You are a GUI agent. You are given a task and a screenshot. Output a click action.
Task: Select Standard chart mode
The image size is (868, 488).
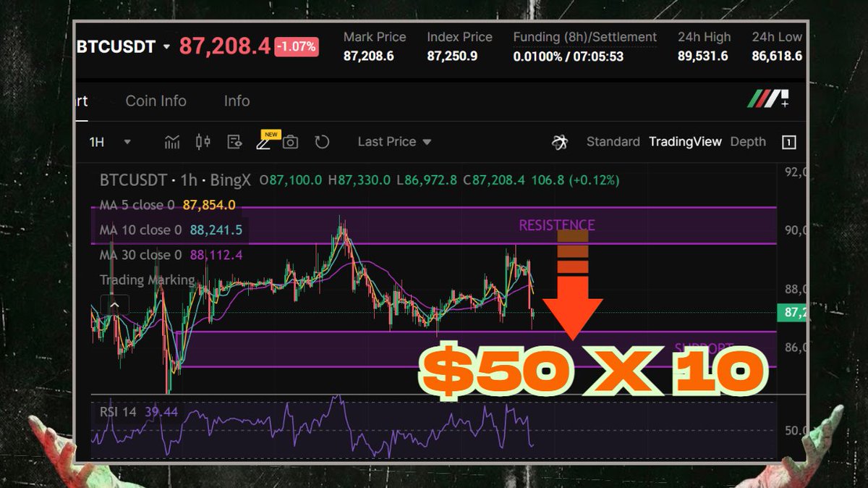coord(613,142)
